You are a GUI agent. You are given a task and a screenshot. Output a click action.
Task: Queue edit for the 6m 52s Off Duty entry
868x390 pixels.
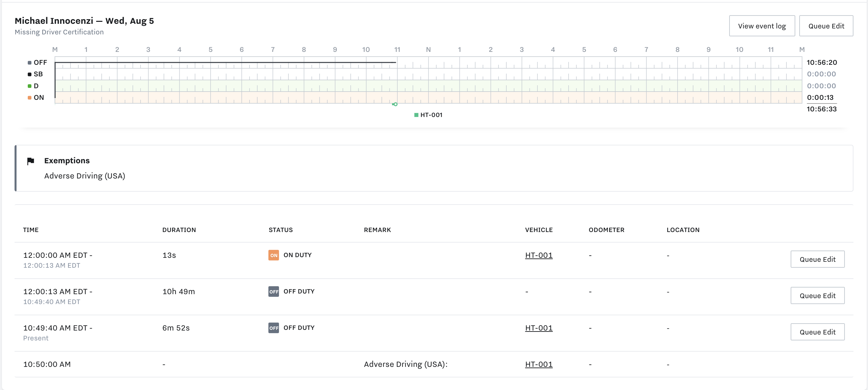pos(817,332)
